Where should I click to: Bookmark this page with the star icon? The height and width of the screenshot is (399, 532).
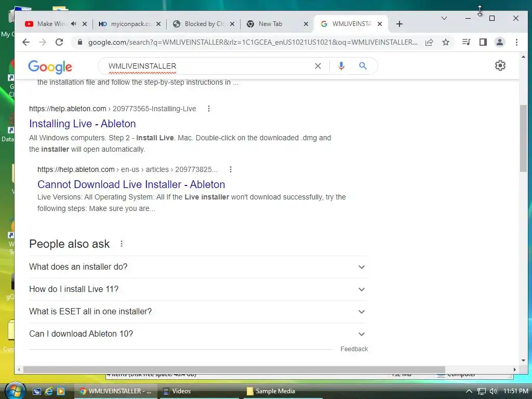coord(446,42)
